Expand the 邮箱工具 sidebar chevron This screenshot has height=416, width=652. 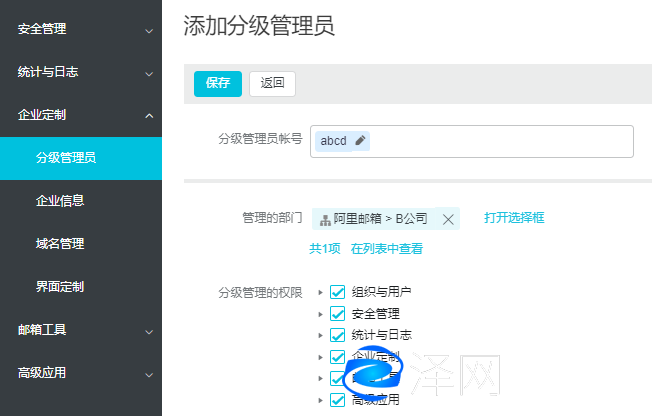tap(149, 330)
